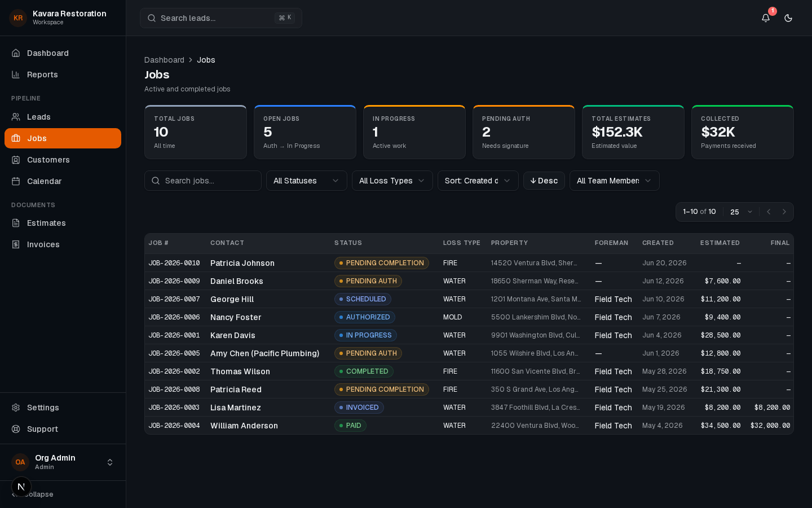Image resolution: width=812 pixels, height=508 pixels.
Task: Click Dashboard breadcrumb link
Action: (164, 60)
